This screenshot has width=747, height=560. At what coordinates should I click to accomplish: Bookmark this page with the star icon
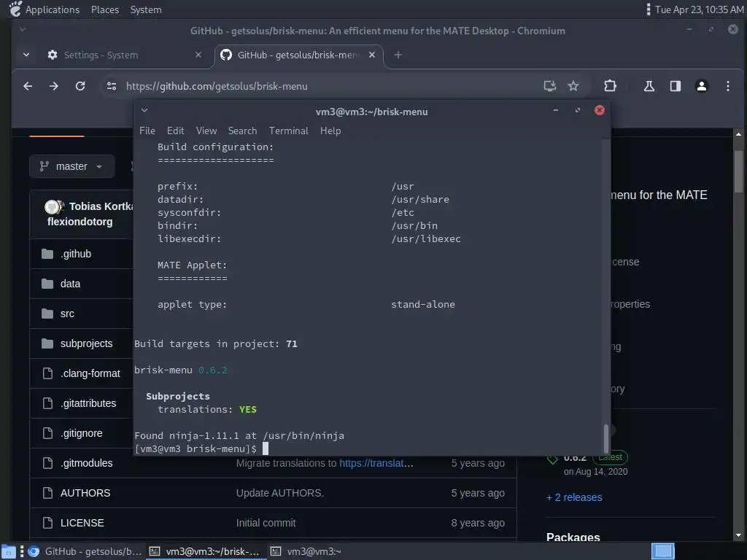point(573,86)
